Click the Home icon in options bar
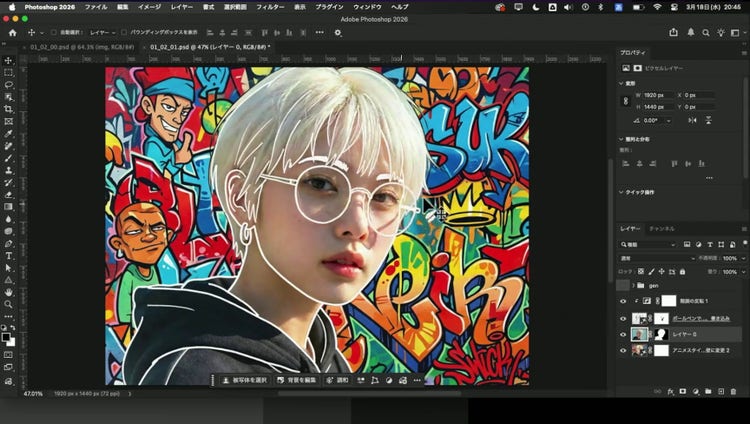This screenshot has height=424, width=750. pyautogui.click(x=12, y=32)
